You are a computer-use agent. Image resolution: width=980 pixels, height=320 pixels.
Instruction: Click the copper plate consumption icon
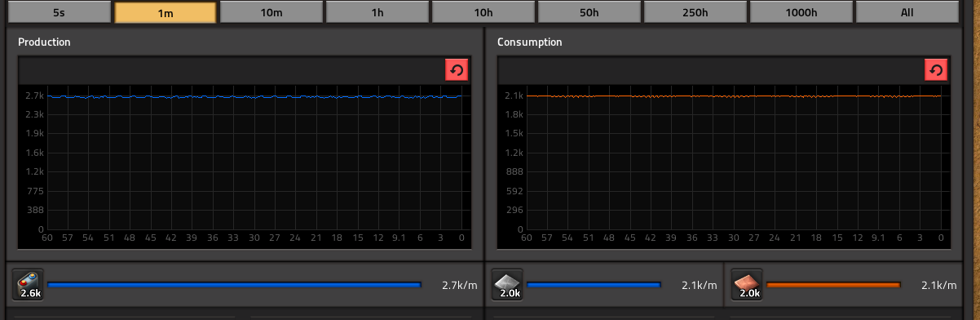(x=747, y=284)
